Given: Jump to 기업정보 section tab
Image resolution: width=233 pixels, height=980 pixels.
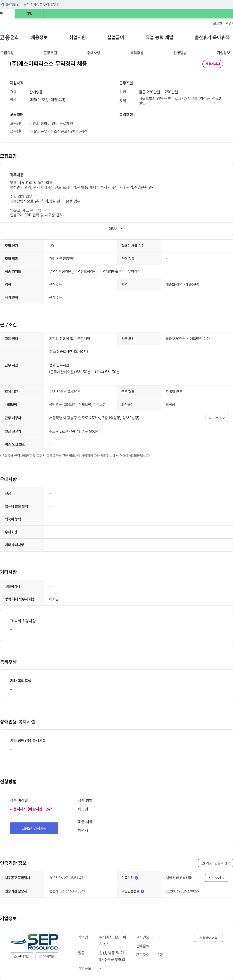Looking at the screenshot, I should [x=224, y=53].
